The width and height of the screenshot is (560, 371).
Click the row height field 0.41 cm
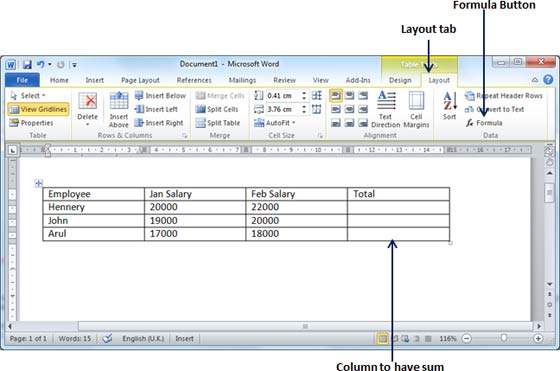click(x=284, y=96)
